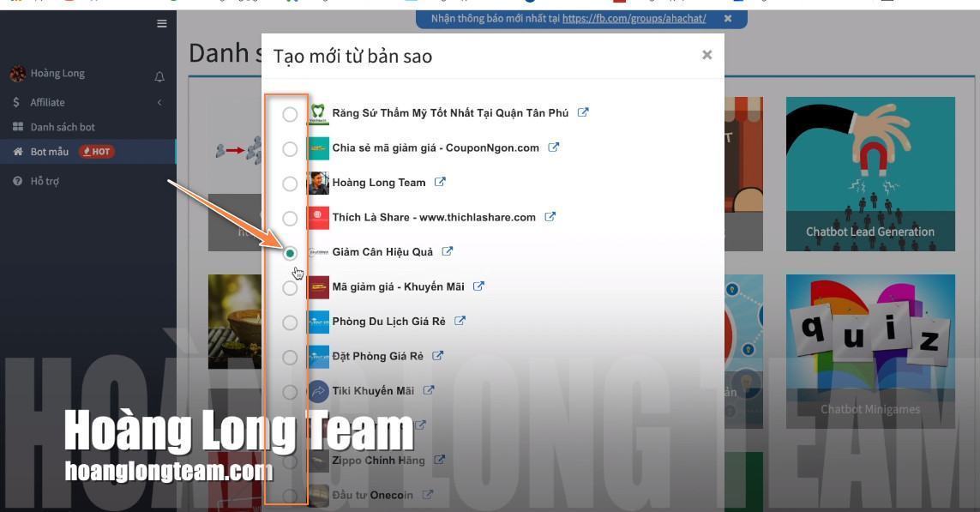Open external link for CouponNgon.com page
Image resolution: width=980 pixels, height=512 pixels.
pos(554,148)
